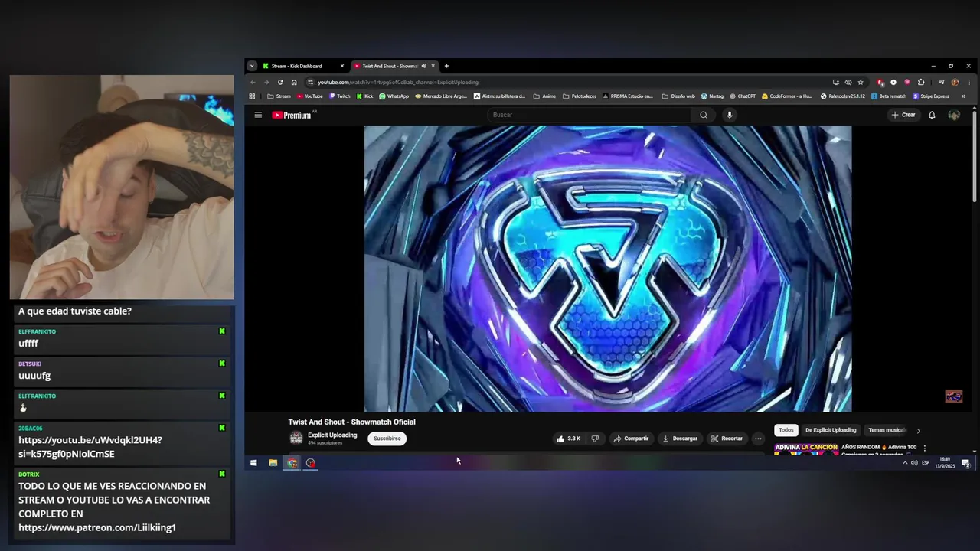Click the AÑOS RANDOM suggested video thumbnail
The image size is (980, 551).
[806, 449]
